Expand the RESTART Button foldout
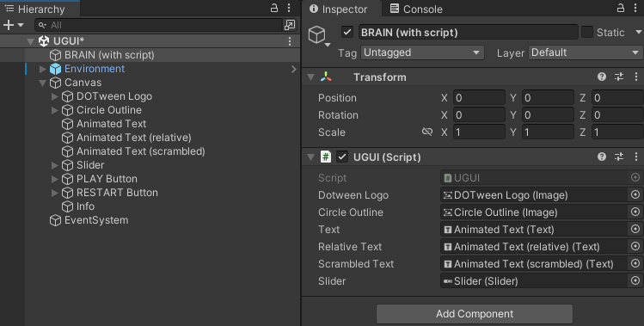This screenshot has height=326, width=644. [55, 193]
